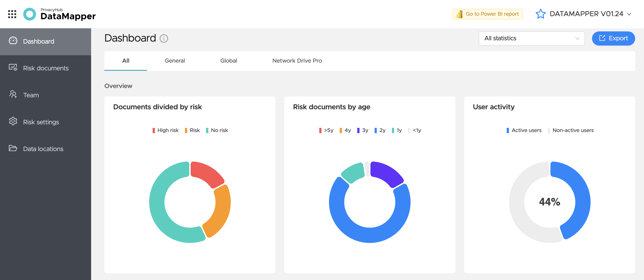This screenshot has width=644, height=280.
Task: Click the Export button
Action: point(613,38)
